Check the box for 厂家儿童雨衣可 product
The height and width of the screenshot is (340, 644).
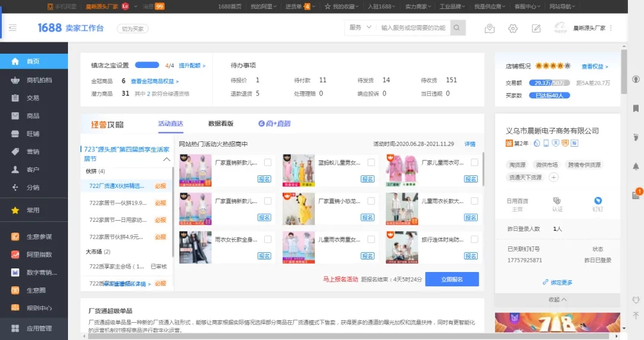(x=475, y=163)
